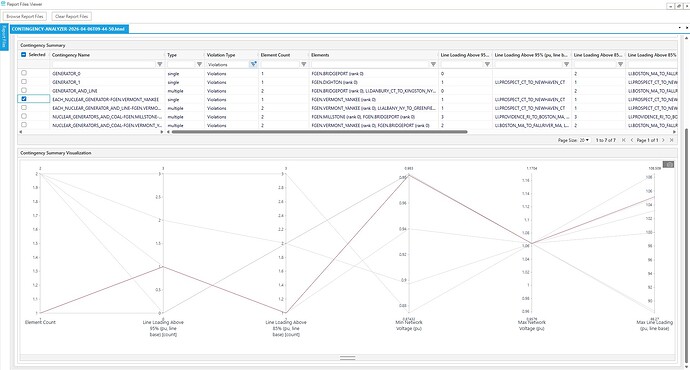Screen dimensions: 690x370
Task: Click the Max Line Loading axis label
Action: click(654, 325)
